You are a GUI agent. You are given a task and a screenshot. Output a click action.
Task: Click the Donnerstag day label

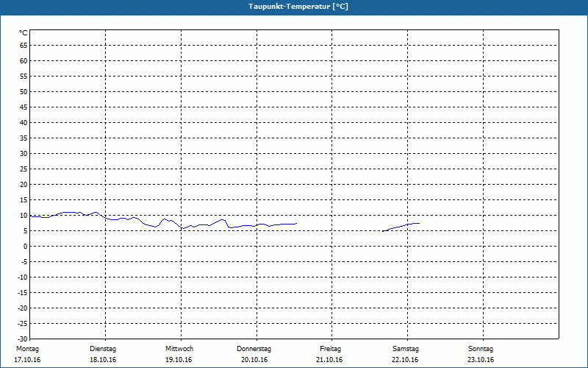[x=254, y=349]
